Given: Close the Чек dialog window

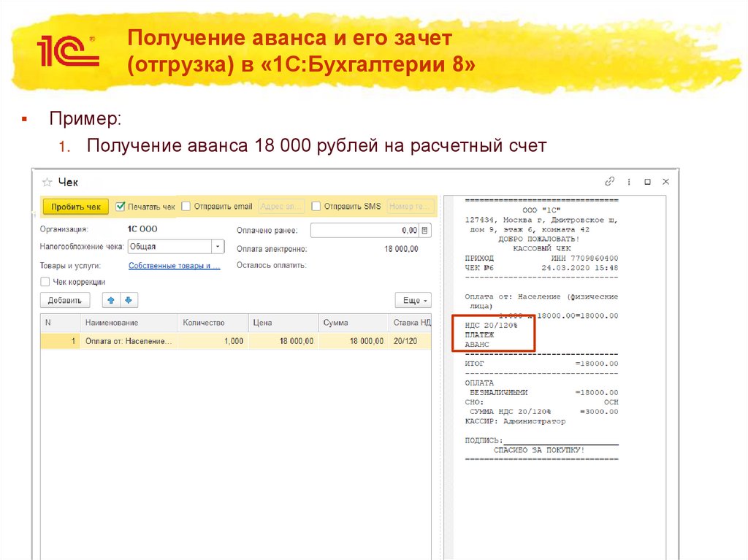Looking at the screenshot, I should [x=666, y=182].
